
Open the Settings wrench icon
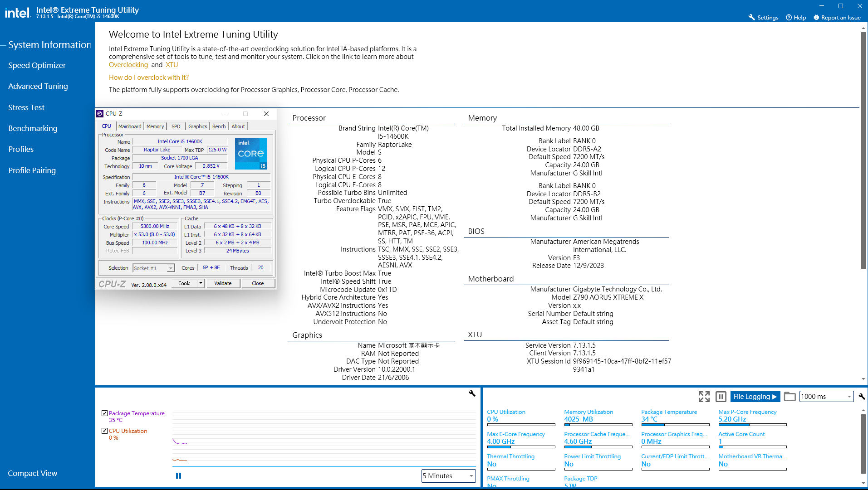point(751,17)
